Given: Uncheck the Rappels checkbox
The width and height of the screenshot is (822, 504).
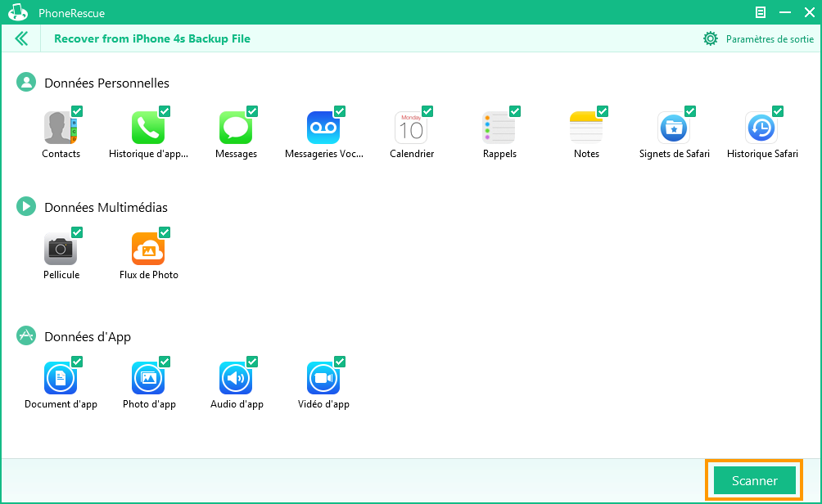Looking at the screenshot, I should 515,111.
